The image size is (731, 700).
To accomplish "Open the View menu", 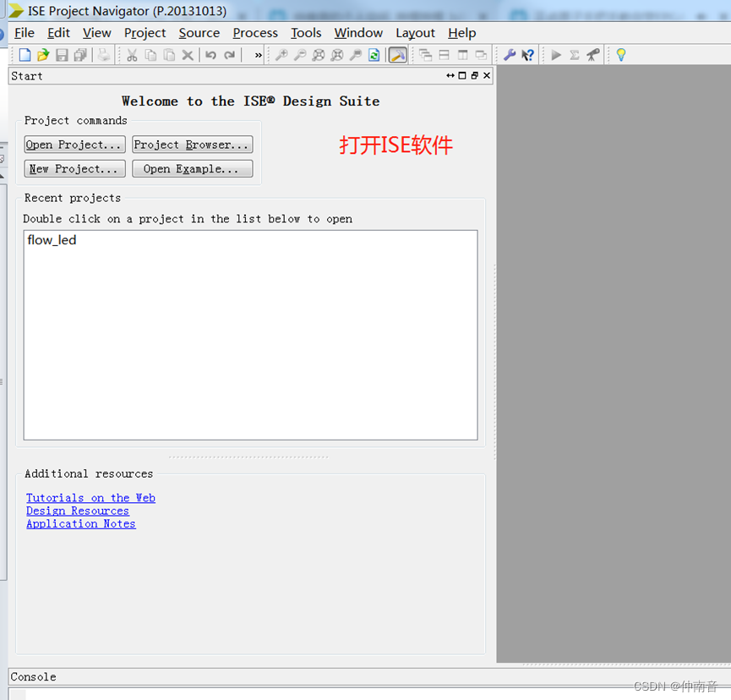I will pos(97,33).
